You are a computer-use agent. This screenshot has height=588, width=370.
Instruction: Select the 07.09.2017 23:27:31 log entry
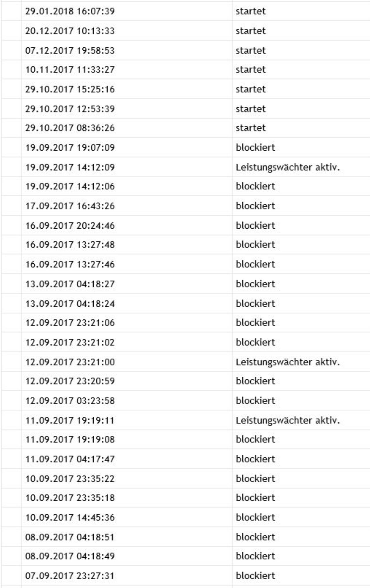pos(70,576)
